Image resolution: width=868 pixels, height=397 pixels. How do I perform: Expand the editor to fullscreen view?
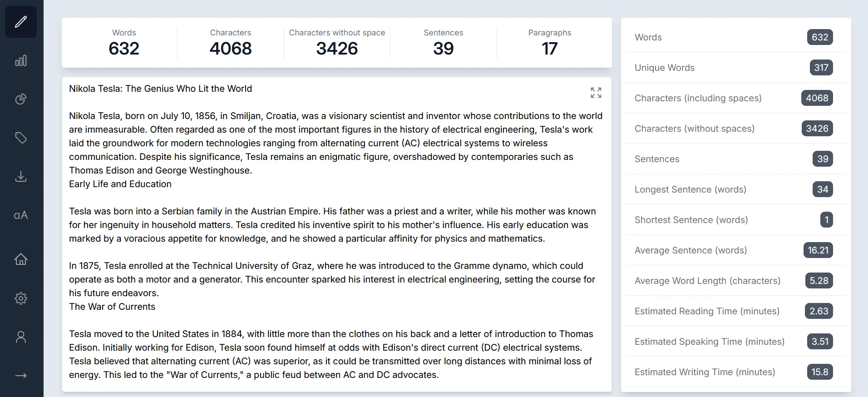point(596,93)
